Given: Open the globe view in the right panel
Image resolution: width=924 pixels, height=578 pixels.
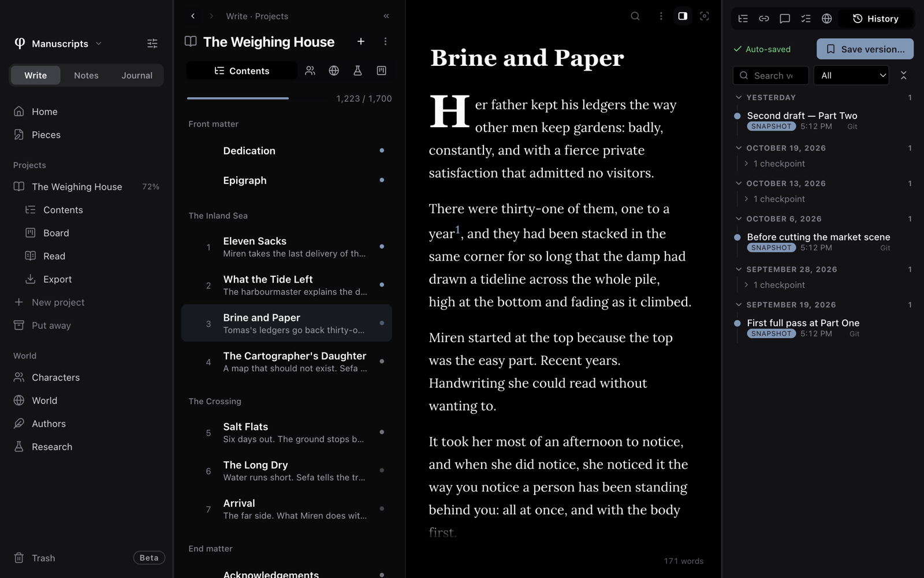Looking at the screenshot, I should 826,18.
